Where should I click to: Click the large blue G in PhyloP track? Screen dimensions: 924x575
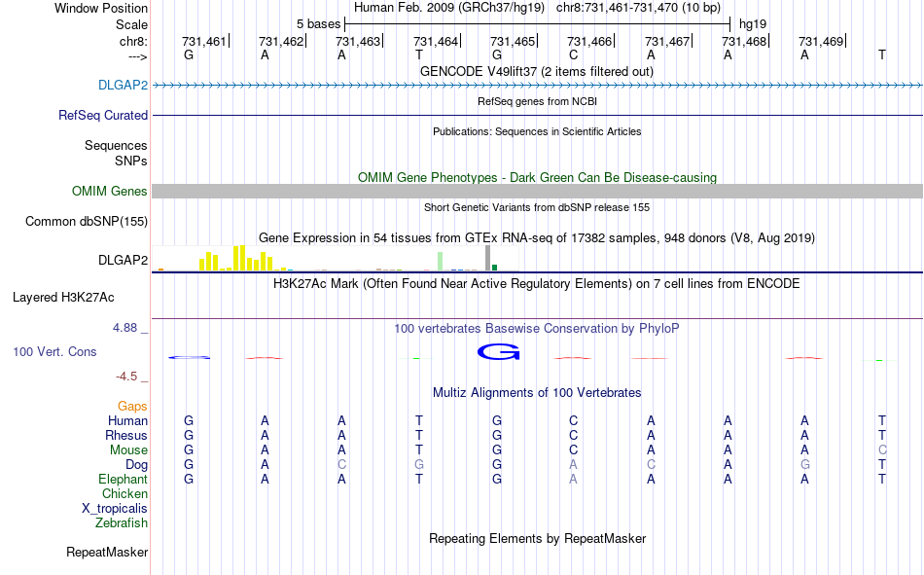[x=499, y=352]
